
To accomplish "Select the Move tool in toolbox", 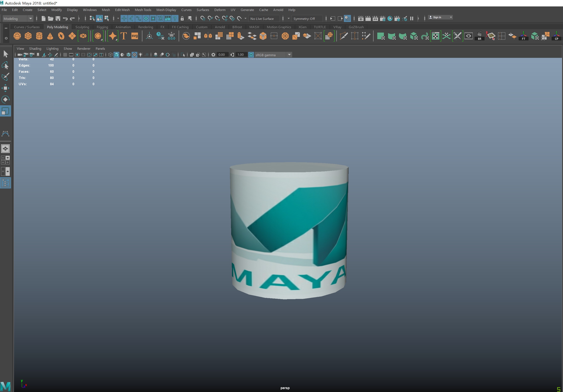I will point(5,88).
